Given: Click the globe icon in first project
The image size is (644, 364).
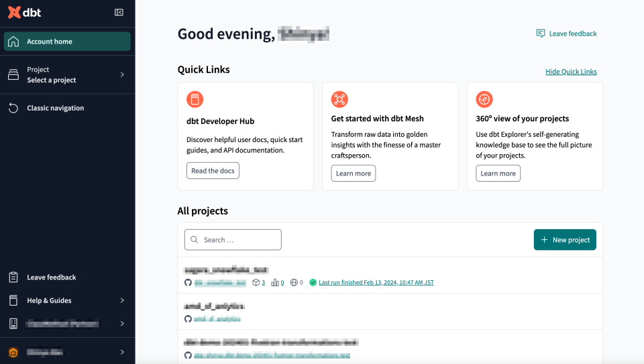Looking at the screenshot, I should [293, 283].
